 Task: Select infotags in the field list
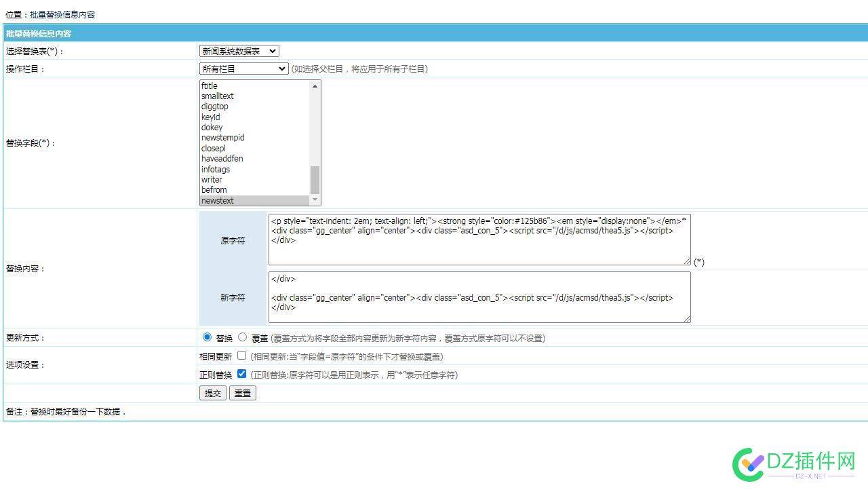pos(254,170)
